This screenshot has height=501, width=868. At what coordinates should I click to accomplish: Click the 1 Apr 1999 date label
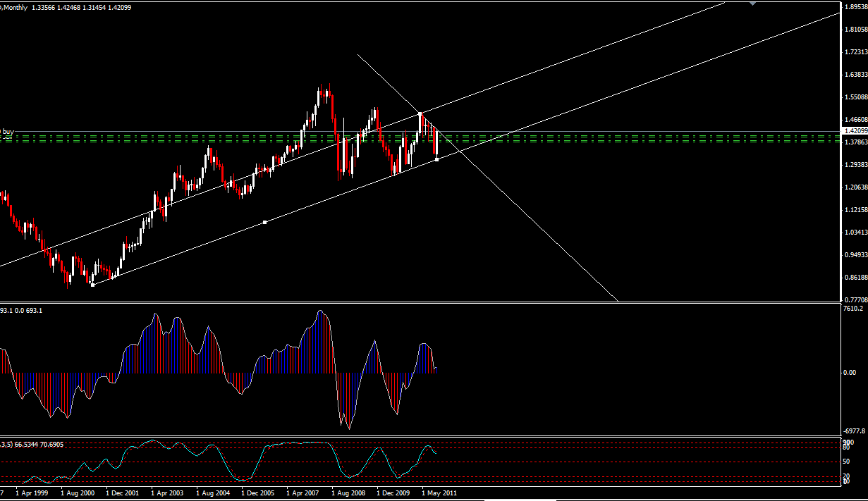click(x=32, y=493)
